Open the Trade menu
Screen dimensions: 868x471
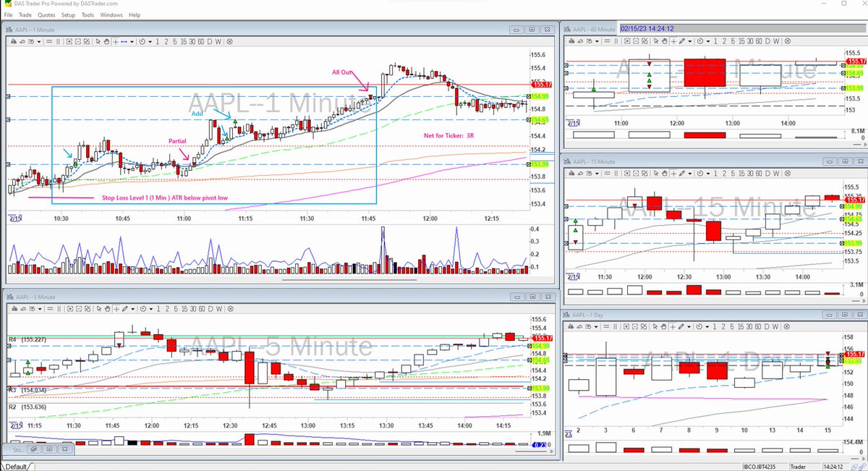coord(25,14)
